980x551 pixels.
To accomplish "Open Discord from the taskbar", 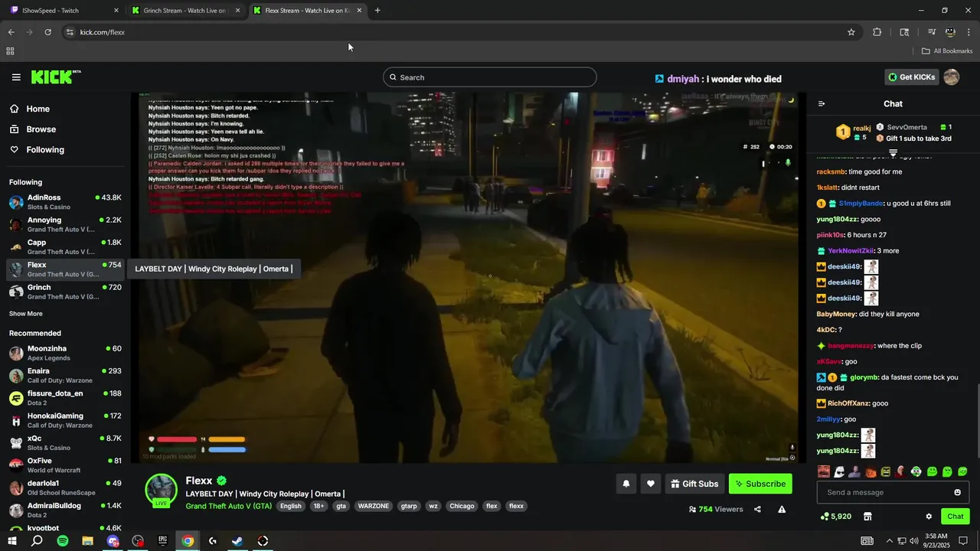I will (x=113, y=541).
